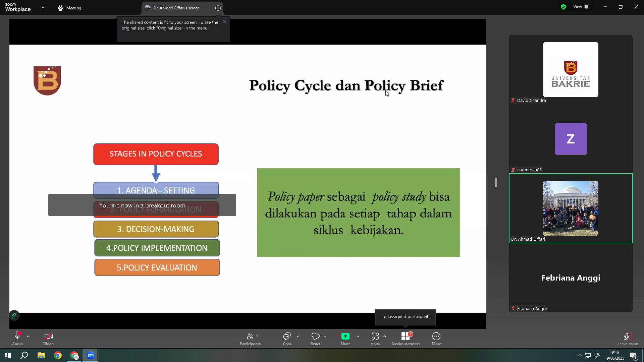Image resolution: width=644 pixels, height=362 pixels.
Task: Select Febriana Anggi's participant tile
Action: coord(571,278)
